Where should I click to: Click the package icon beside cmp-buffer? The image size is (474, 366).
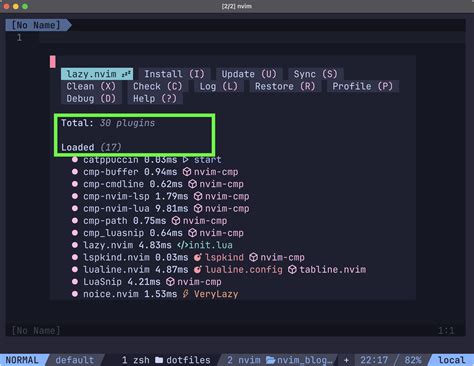(x=187, y=172)
